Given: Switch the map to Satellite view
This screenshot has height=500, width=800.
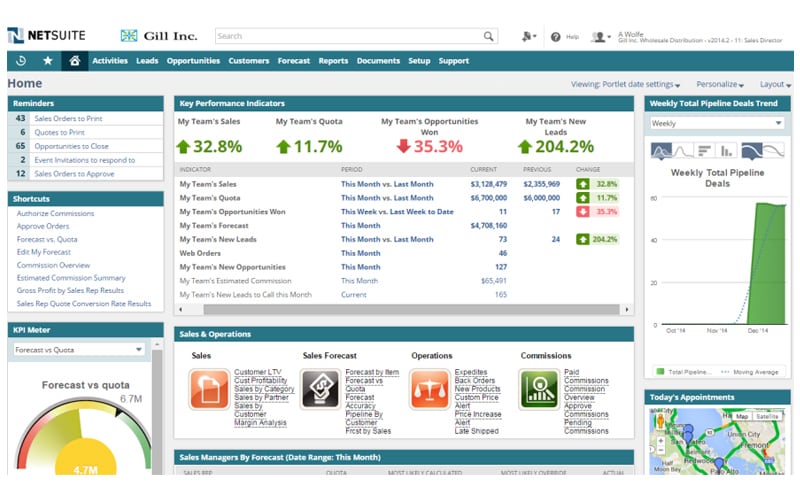Looking at the screenshot, I should pyautogui.click(x=767, y=416).
